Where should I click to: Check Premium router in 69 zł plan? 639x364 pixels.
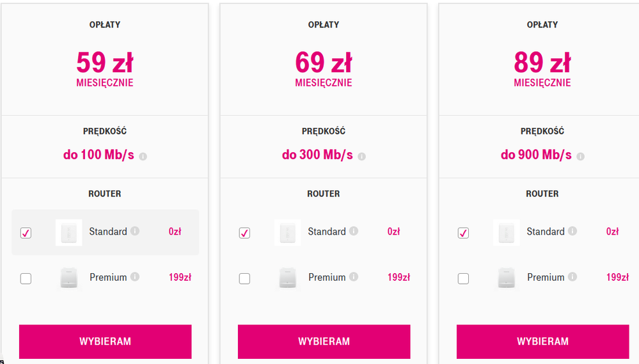pyautogui.click(x=244, y=278)
